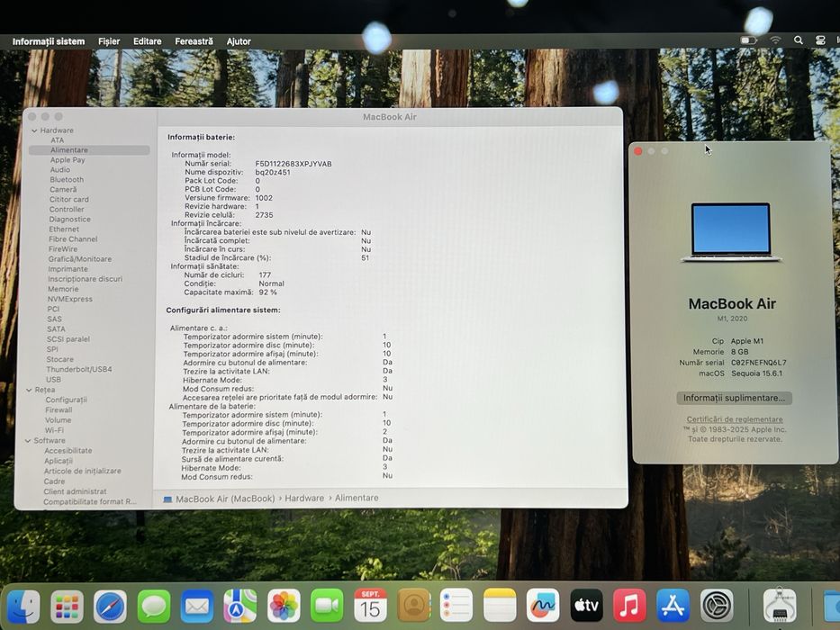Open FaceTime from the Dock

(327, 606)
